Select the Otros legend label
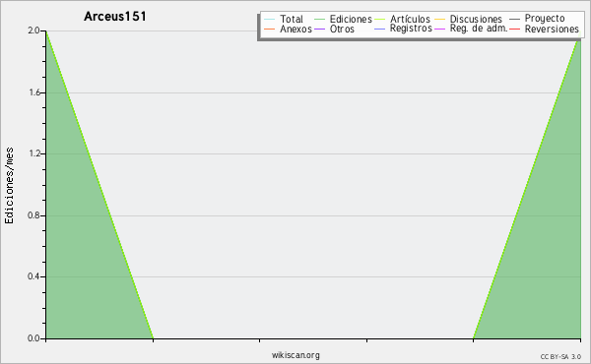 (x=342, y=29)
